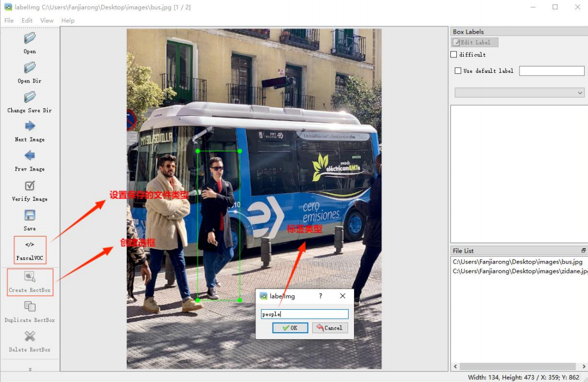Maximize the labelImg window

(555, 7)
